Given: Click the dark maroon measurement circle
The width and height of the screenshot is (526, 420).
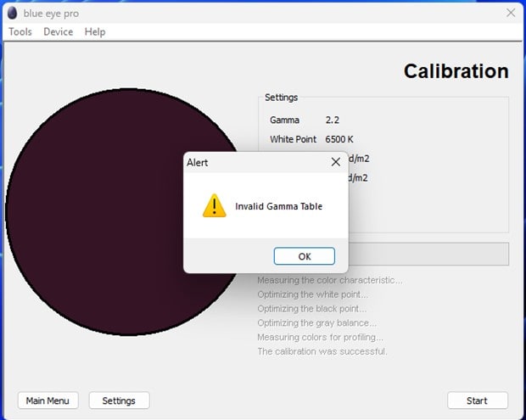Looking at the screenshot, I should pos(93,212).
